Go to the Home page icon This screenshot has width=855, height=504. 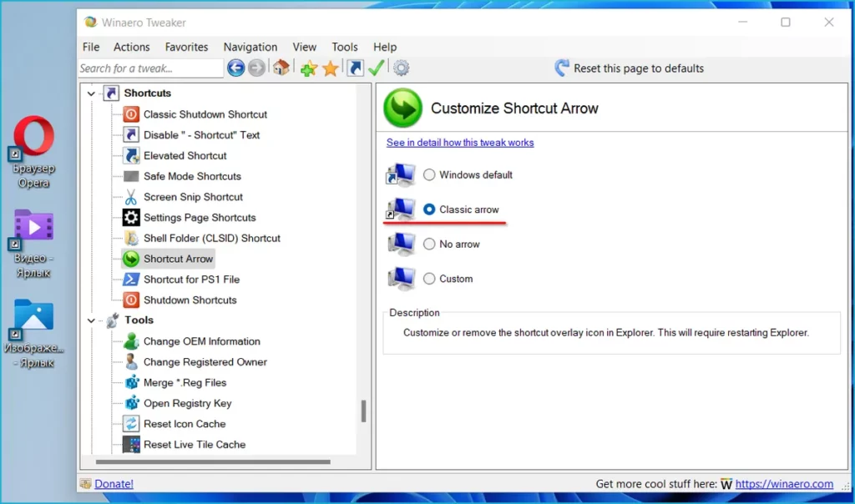pyautogui.click(x=281, y=68)
